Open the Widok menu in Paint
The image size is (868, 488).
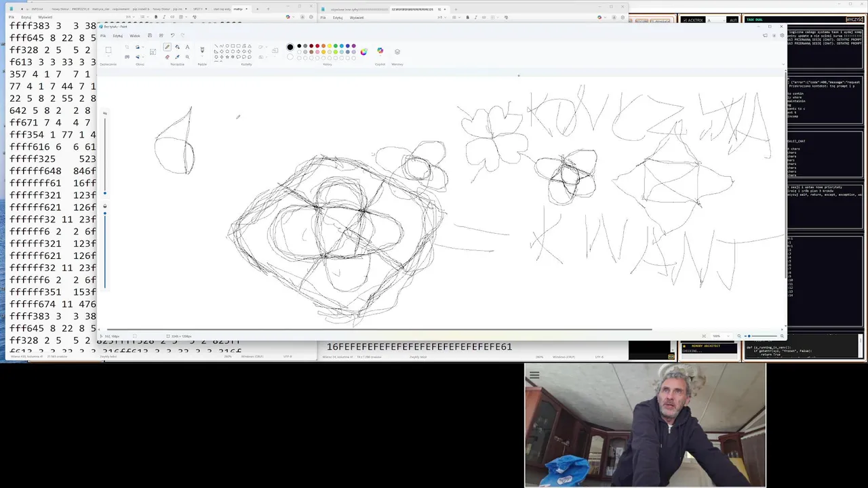tap(135, 35)
